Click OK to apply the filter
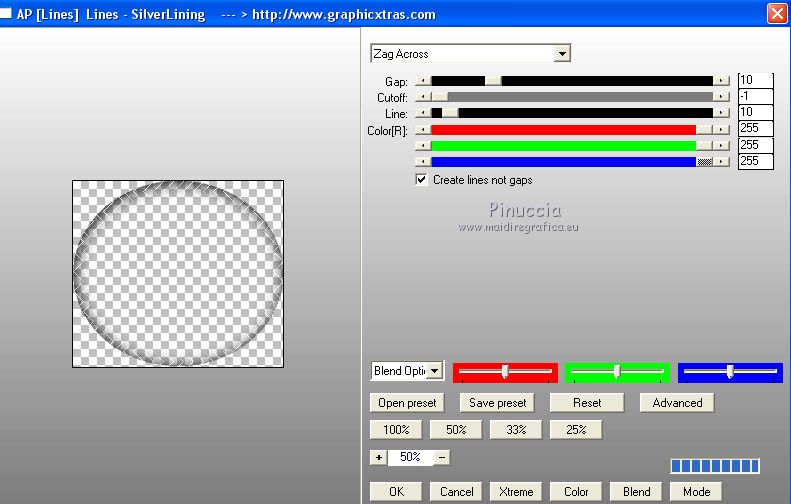Screen dimensions: 791x504 396,491
